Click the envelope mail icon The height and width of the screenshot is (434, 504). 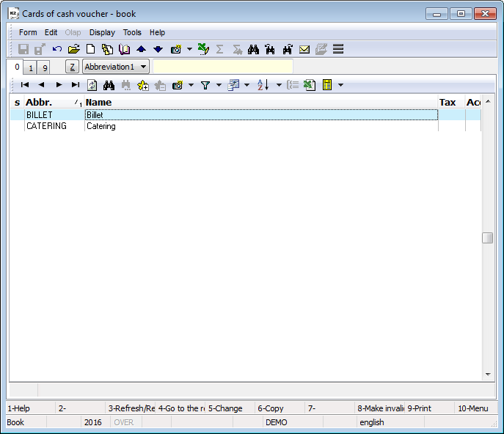304,49
